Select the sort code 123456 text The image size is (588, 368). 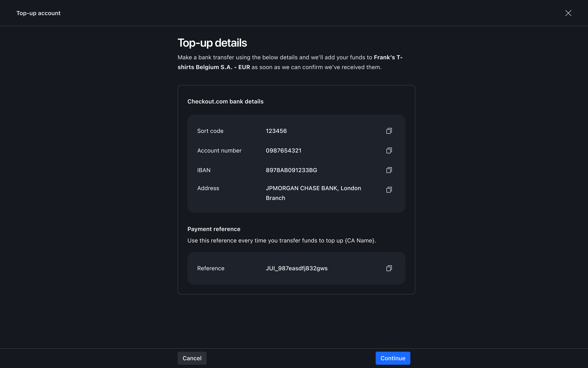[276, 131]
